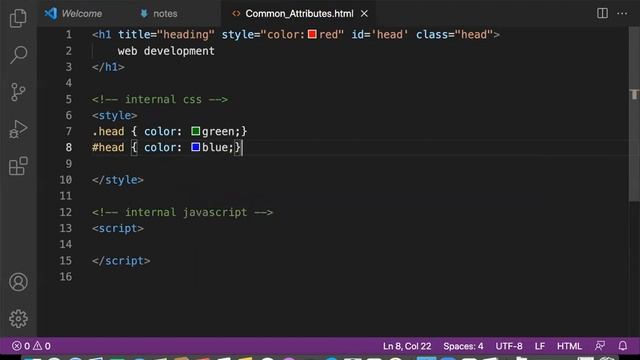This screenshot has width=640, height=360.
Task: Click the warnings count in status bar
Action: (42, 346)
